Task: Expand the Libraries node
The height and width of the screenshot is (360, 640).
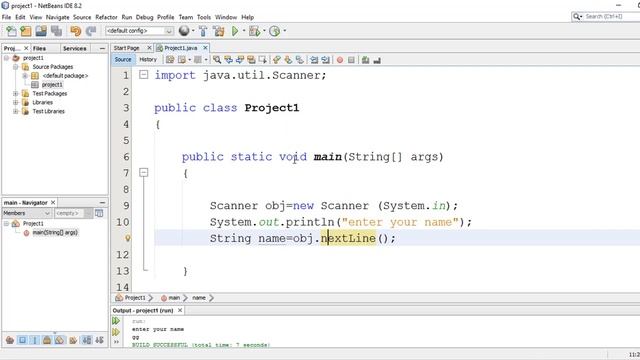Action: click(x=16, y=102)
